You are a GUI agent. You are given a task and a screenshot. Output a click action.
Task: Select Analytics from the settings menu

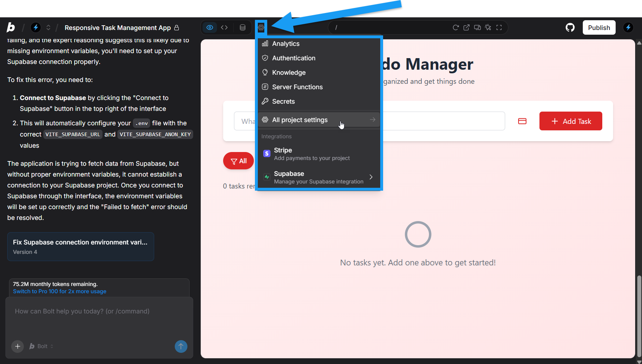(319, 44)
